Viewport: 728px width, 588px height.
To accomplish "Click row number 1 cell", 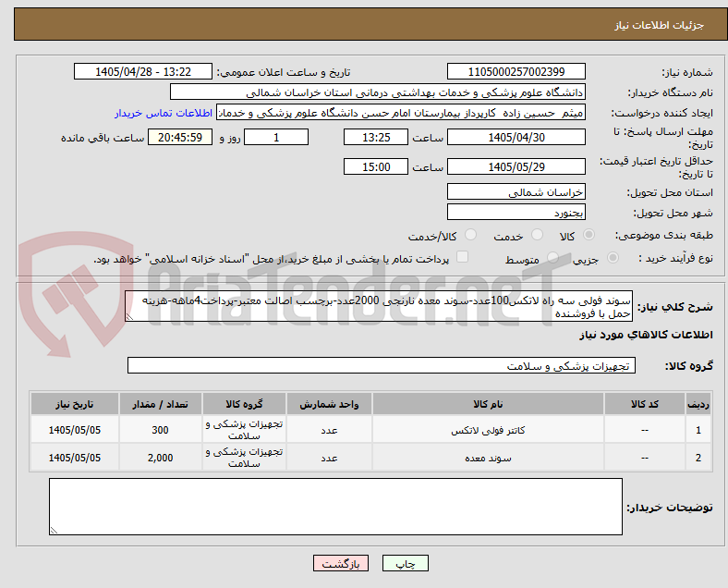I will click(698, 430).
